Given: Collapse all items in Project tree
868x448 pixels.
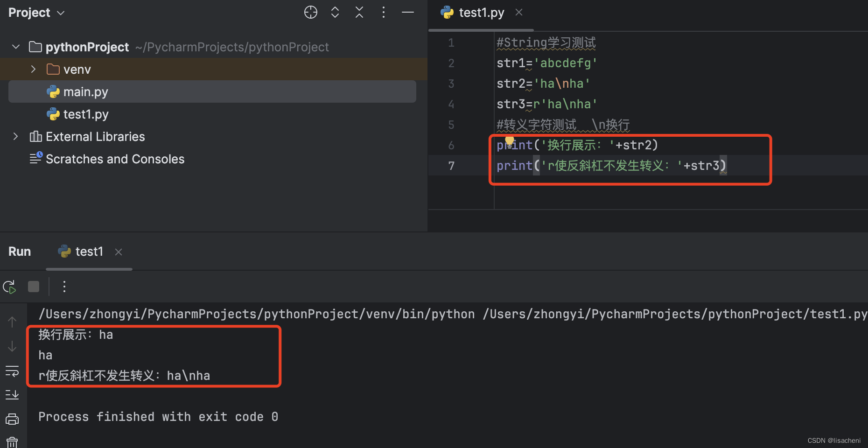Looking at the screenshot, I should (359, 13).
